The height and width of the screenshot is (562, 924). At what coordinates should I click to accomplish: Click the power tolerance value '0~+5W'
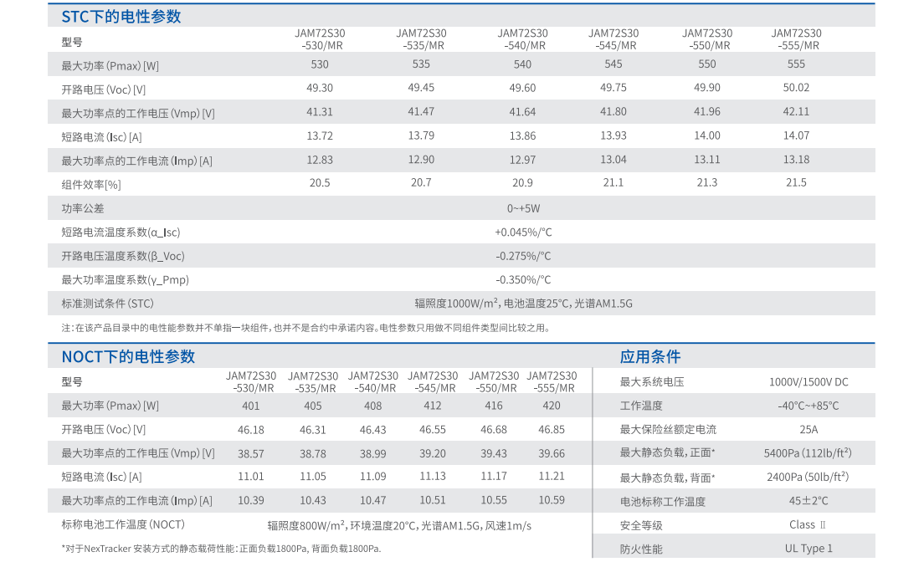(523, 208)
